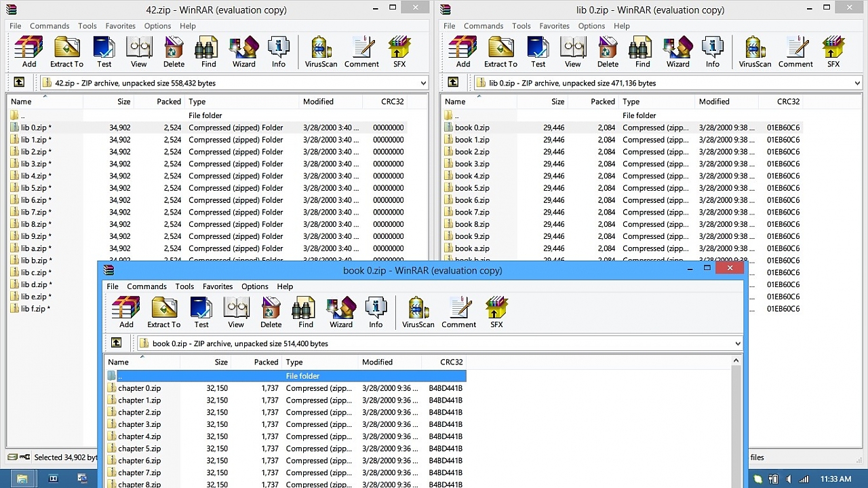
Task: Sort by Packed column in lib 0.zip window
Action: [593, 102]
